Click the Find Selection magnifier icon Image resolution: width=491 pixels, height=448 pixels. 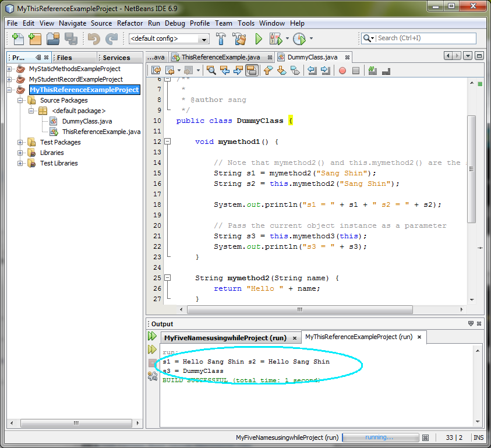tap(211, 70)
